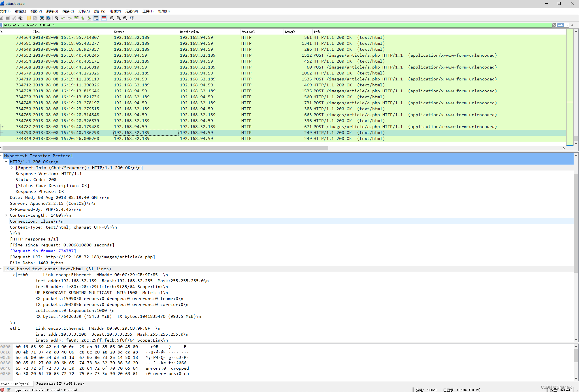579x392 pixels.
Task: Expand the Content-Length field
Action: (6, 215)
